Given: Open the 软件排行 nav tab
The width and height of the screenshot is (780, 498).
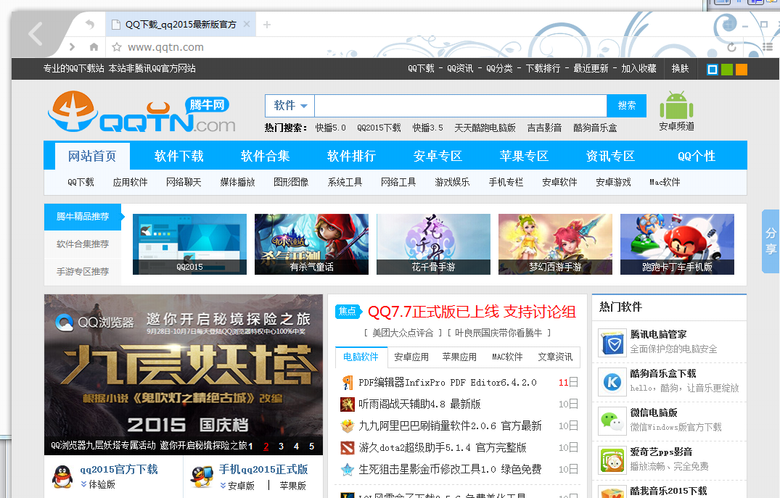Looking at the screenshot, I should (351, 156).
